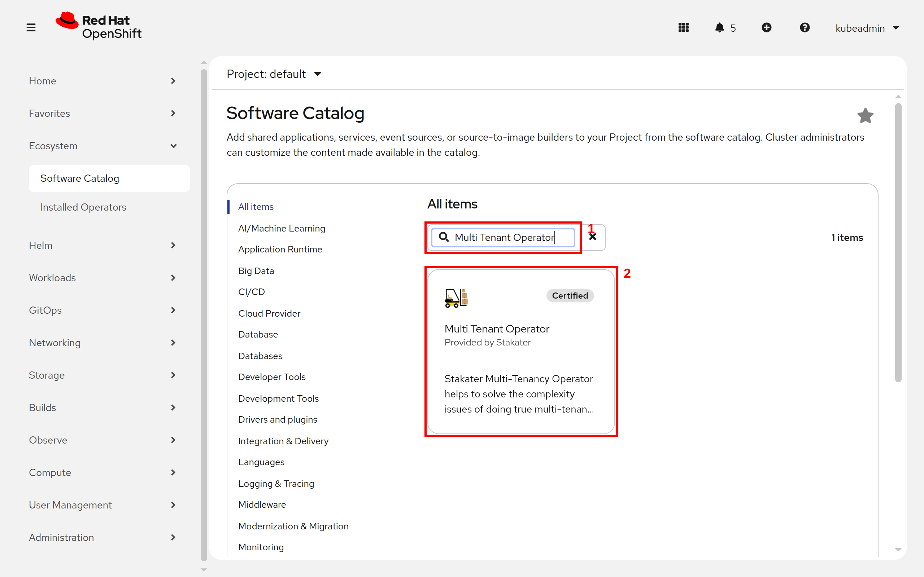Click the Multi Tenant Operator forklift icon

click(x=456, y=298)
